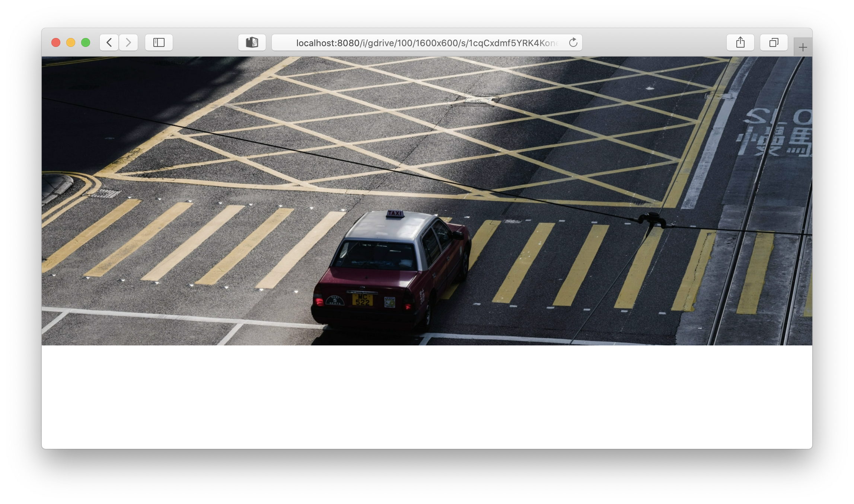This screenshot has height=504, width=854.
Task: Click the forward navigation arrow
Action: [128, 42]
